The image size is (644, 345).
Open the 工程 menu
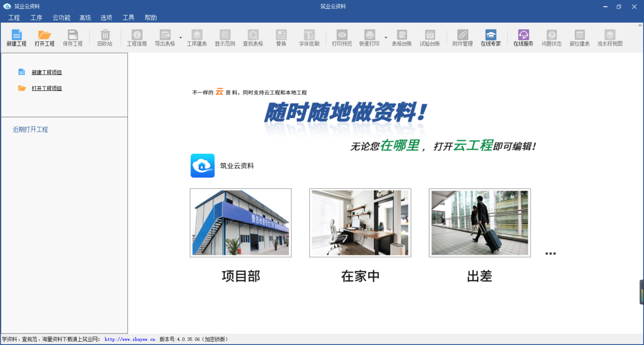[14, 18]
